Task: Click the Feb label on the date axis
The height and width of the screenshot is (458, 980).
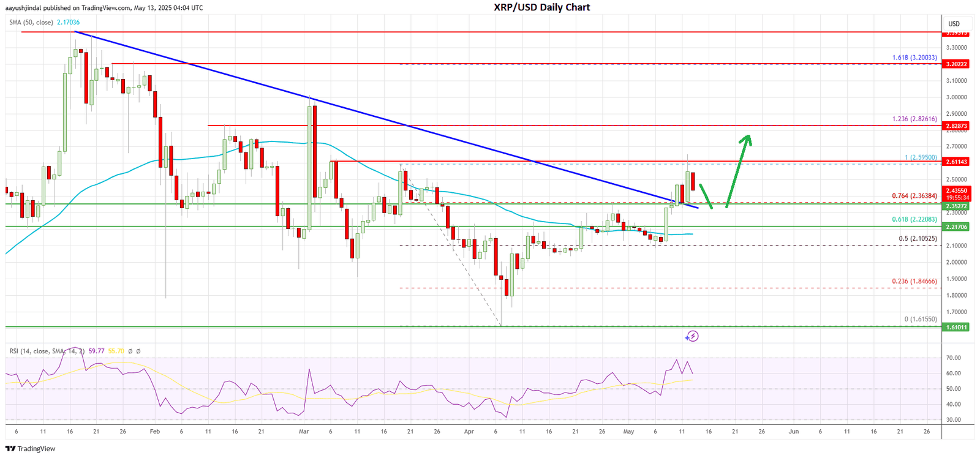Action: [155, 431]
